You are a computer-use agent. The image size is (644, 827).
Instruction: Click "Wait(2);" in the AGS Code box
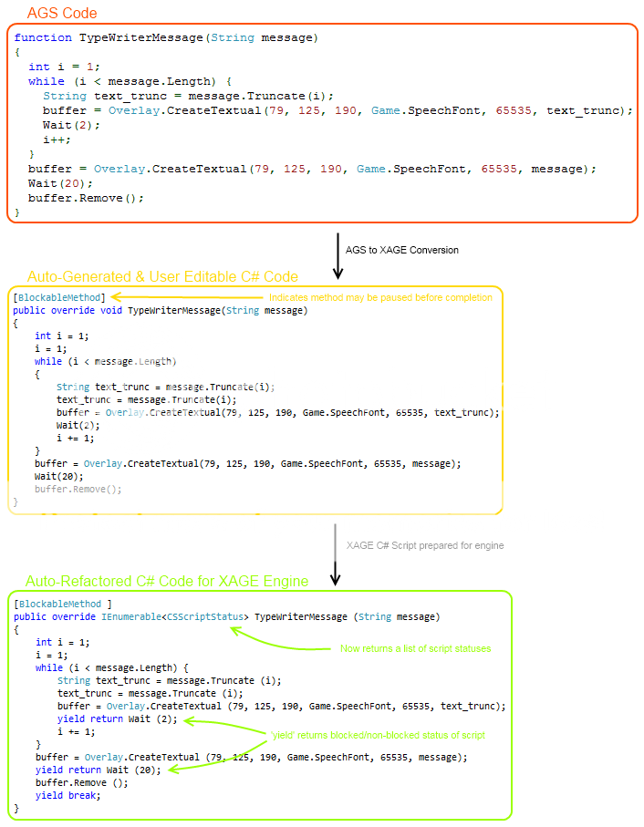(x=71, y=125)
